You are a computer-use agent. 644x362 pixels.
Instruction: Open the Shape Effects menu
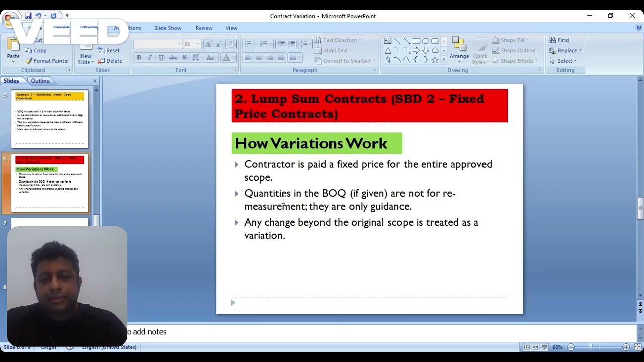(514, 61)
